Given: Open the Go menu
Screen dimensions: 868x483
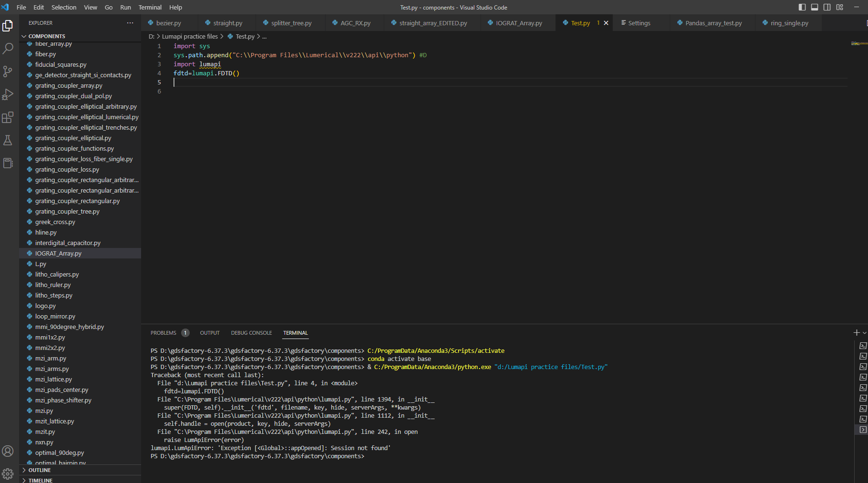Looking at the screenshot, I should point(109,7).
